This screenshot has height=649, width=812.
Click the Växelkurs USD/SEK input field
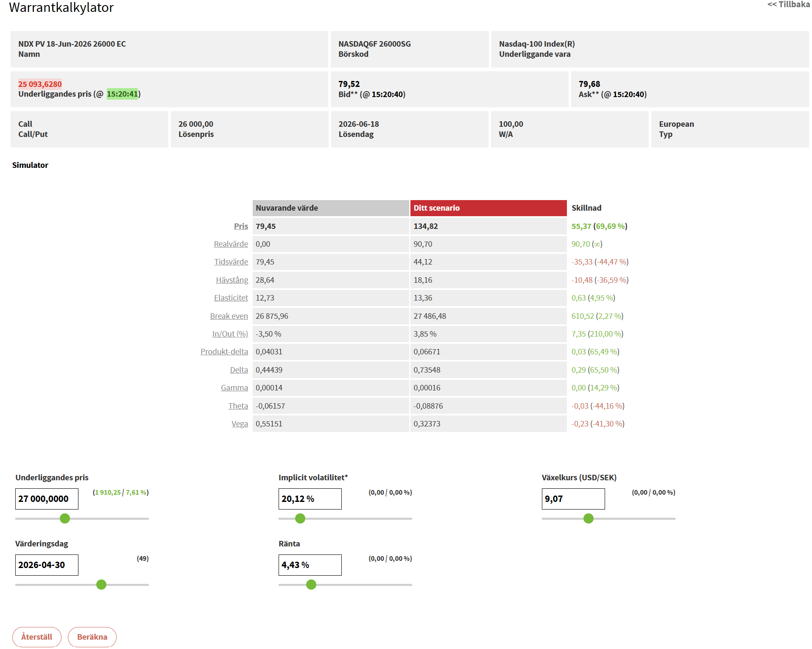(573, 499)
